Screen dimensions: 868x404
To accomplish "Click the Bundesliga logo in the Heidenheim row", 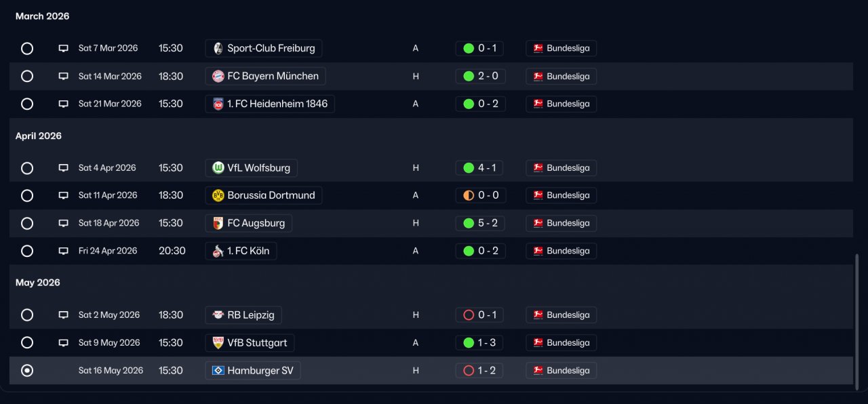I will 538,104.
